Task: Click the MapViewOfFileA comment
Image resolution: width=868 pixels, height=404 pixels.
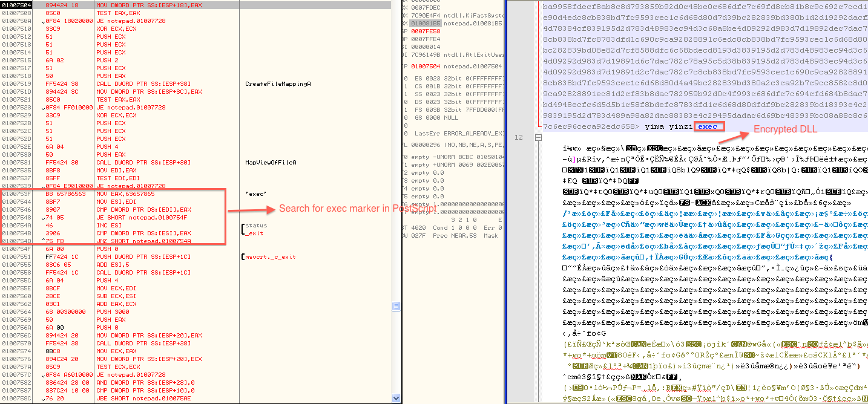Action: [271, 162]
